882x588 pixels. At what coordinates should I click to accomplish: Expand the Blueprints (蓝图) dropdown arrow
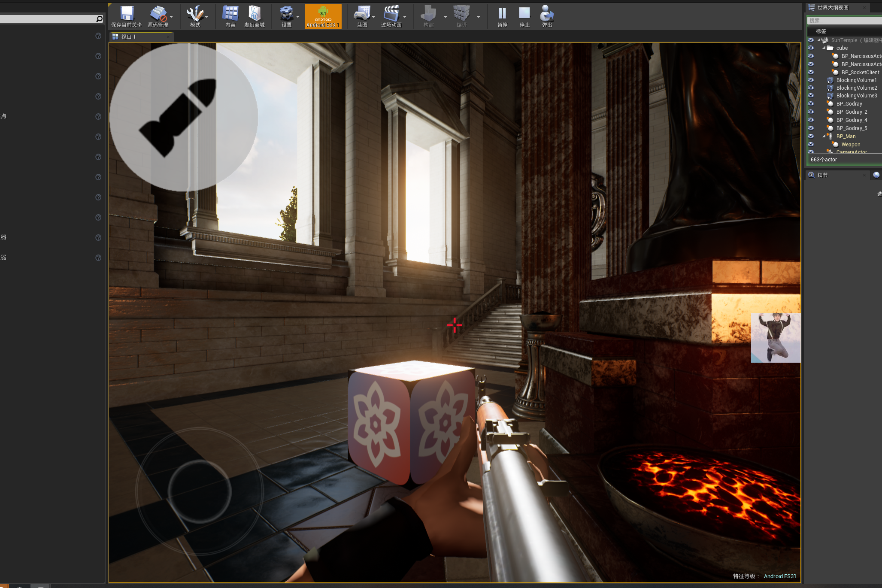373,17
